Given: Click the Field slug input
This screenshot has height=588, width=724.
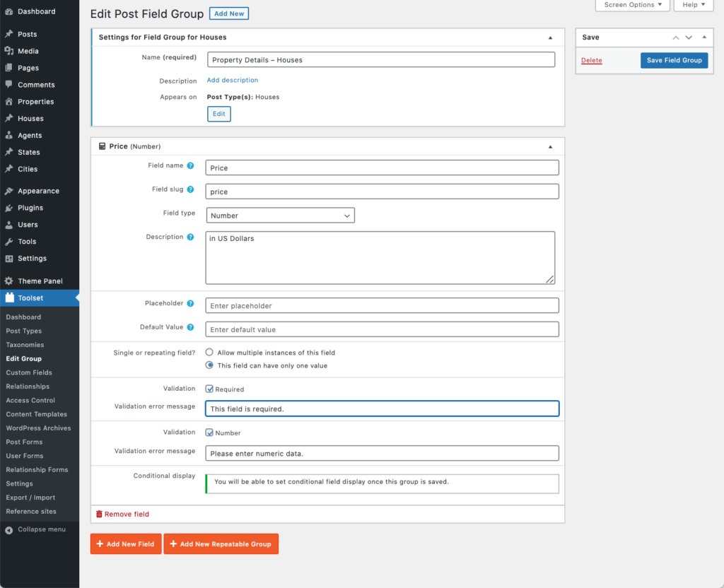Looking at the screenshot, I should [382, 192].
